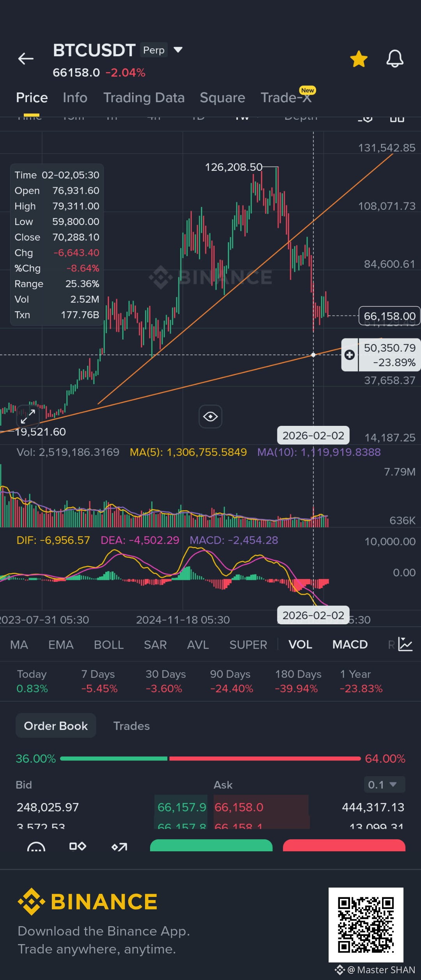Tap the 7 Days -5.45% performance
The height and width of the screenshot is (980, 421).
click(99, 681)
